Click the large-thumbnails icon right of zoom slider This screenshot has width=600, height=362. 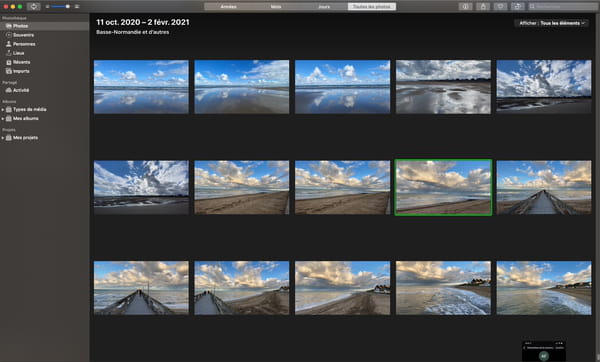77,7
